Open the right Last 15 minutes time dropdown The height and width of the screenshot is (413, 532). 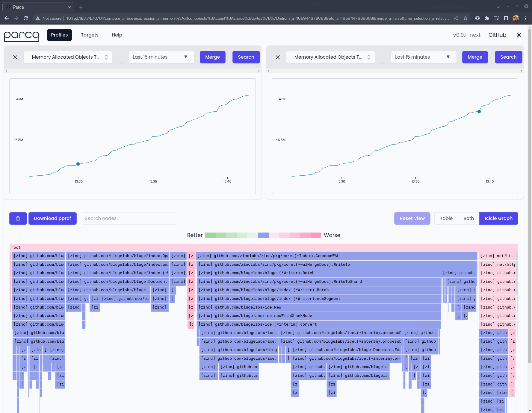point(424,57)
